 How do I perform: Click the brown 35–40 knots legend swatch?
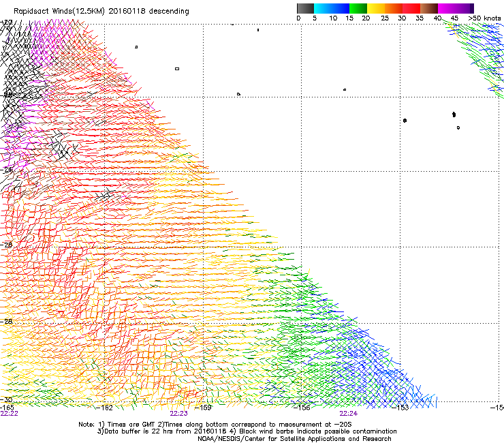[429, 8]
